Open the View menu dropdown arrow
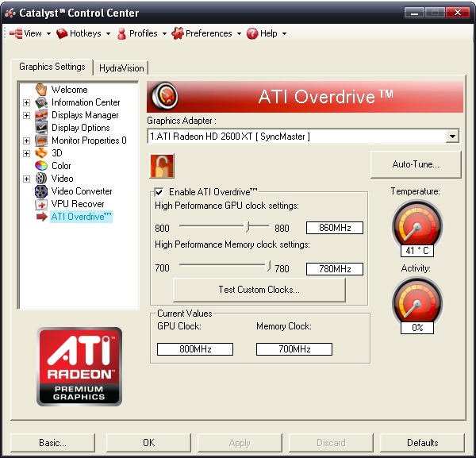This screenshot has height=458, width=476. [48, 33]
